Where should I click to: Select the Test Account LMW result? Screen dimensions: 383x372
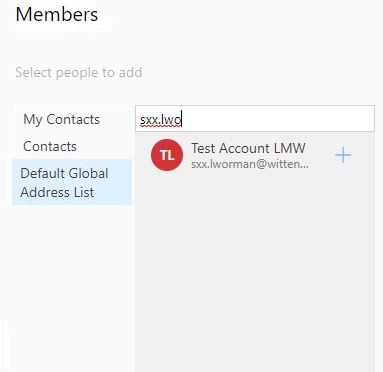(255, 155)
